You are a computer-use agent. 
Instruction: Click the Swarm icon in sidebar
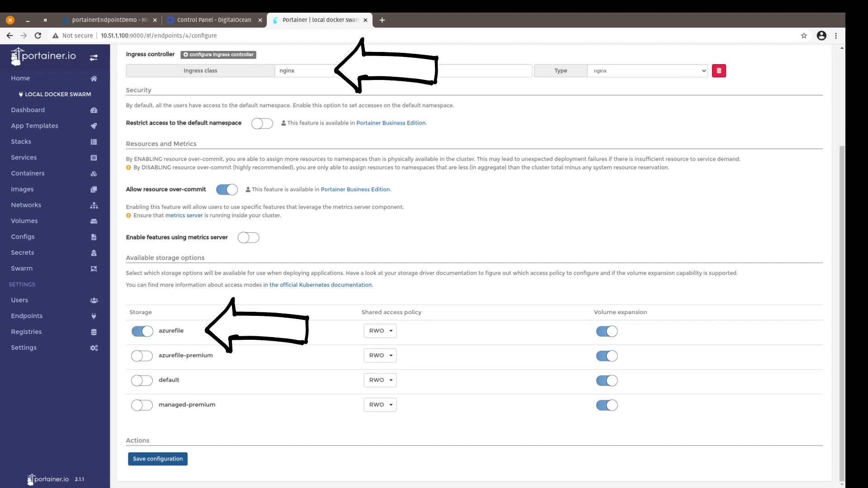click(94, 268)
